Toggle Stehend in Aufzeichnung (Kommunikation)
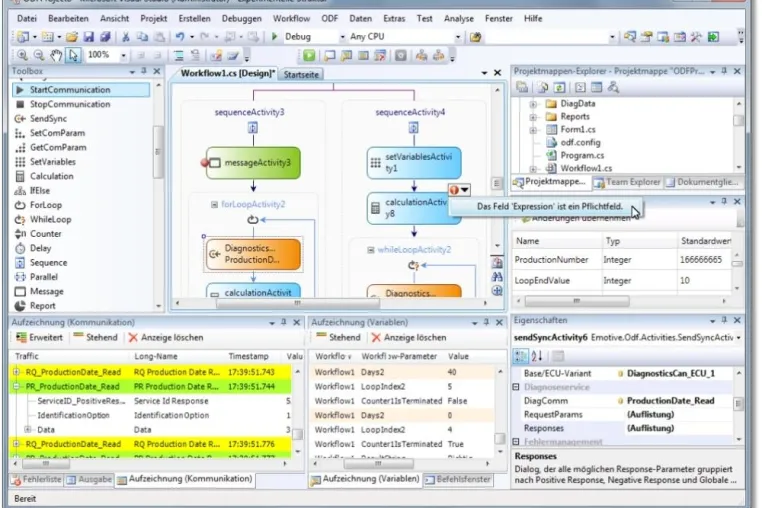This screenshot has width=762, height=508. pyautogui.click(x=95, y=337)
